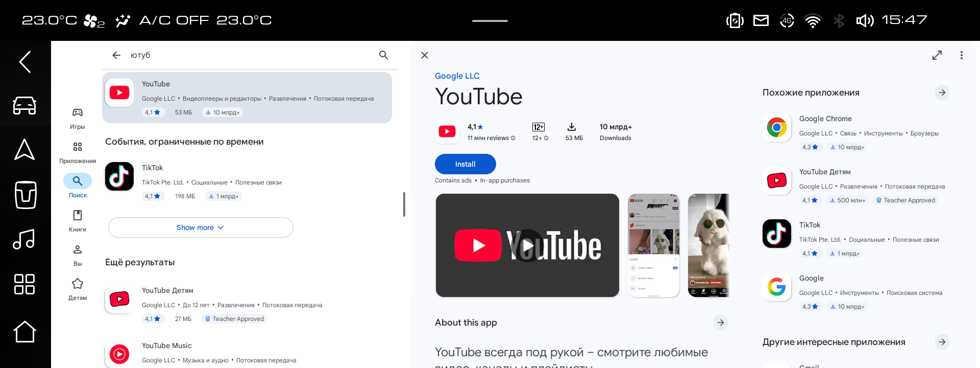
Task: Expand the app details panel to full screen
Action: tap(937, 55)
